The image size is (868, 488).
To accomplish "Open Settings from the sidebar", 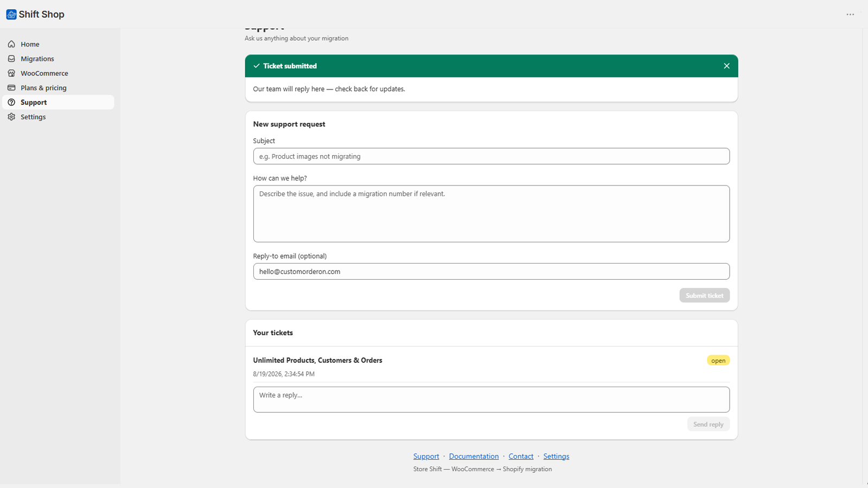I will pyautogui.click(x=58, y=117).
